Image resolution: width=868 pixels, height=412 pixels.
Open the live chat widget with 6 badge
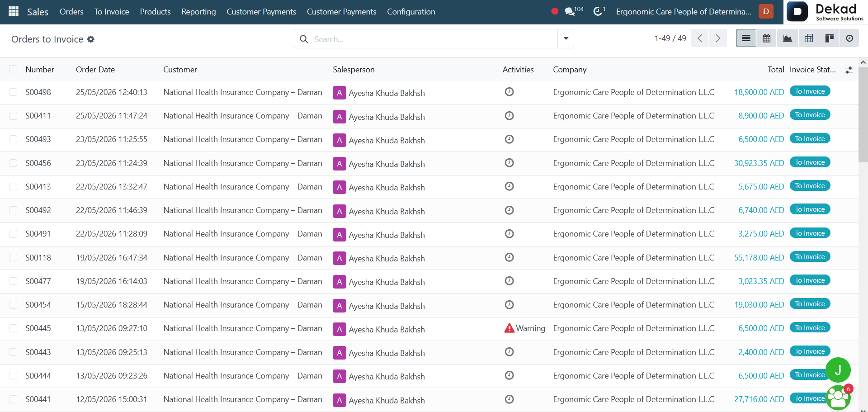[x=838, y=398]
